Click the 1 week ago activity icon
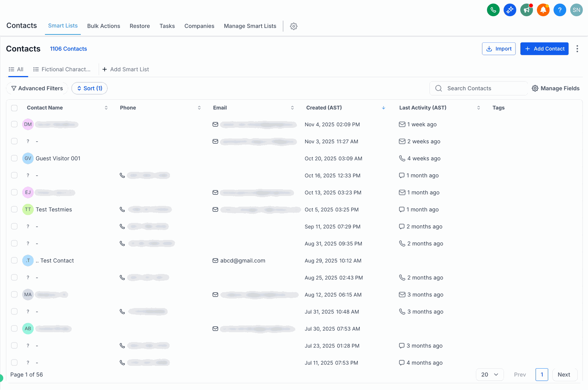The height and width of the screenshot is (390, 588). [402, 124]
